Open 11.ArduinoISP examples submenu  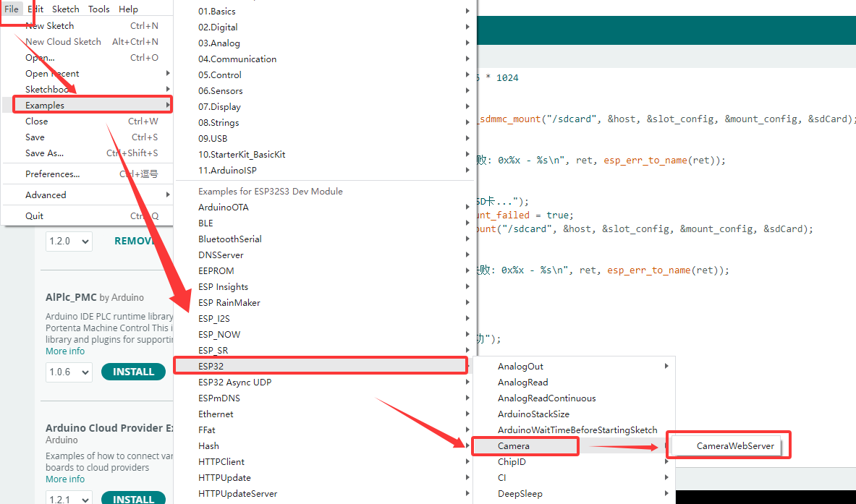(326, 170)
